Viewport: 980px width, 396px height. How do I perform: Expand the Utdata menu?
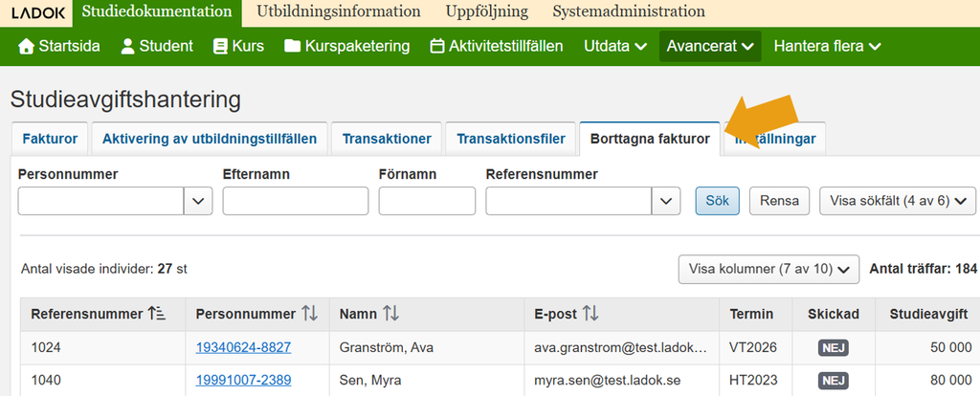pyautogui.click(x=615, y=46)
